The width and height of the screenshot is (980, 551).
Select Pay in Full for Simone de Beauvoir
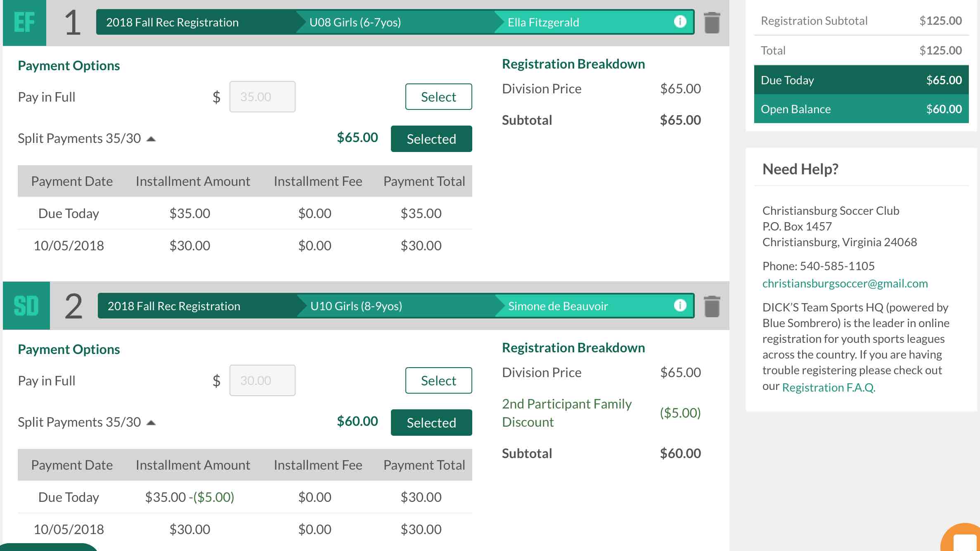point(438,380)
